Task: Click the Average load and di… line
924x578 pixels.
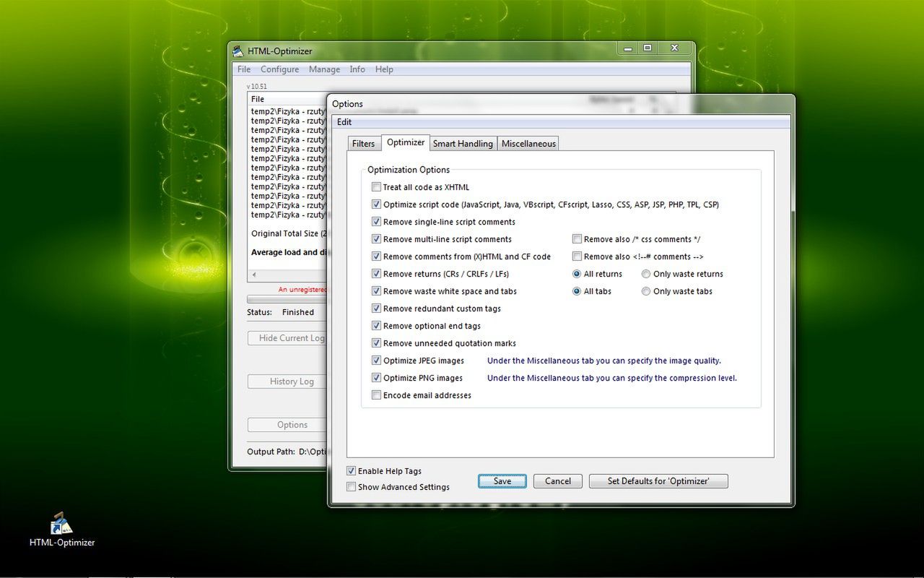Action: 289,252
